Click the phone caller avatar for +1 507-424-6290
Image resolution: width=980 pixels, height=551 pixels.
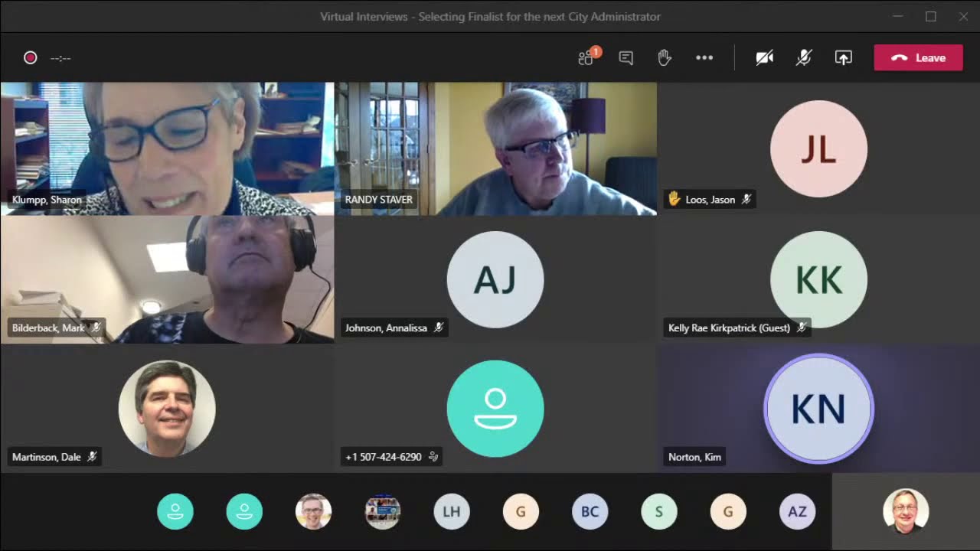coord(495,409)
